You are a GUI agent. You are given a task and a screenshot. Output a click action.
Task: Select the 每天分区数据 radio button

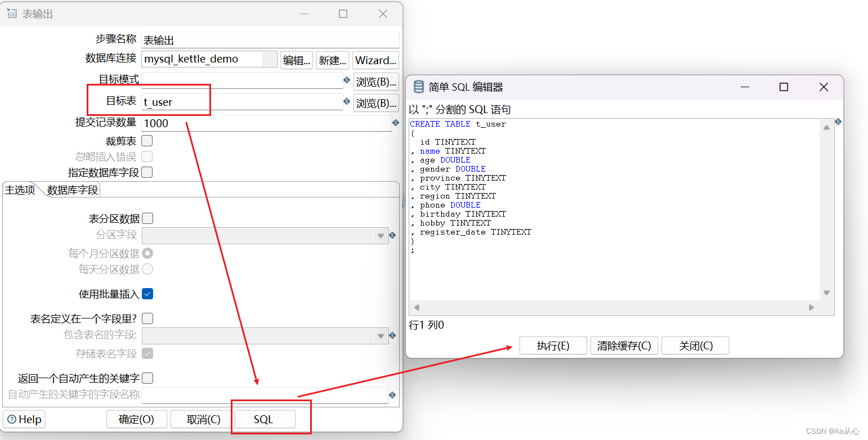147,269
